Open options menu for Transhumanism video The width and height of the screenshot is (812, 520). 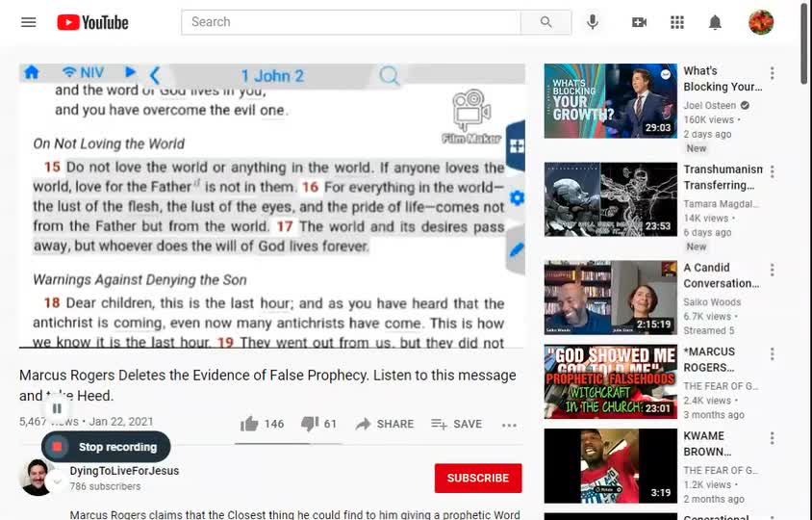[773, 171]
